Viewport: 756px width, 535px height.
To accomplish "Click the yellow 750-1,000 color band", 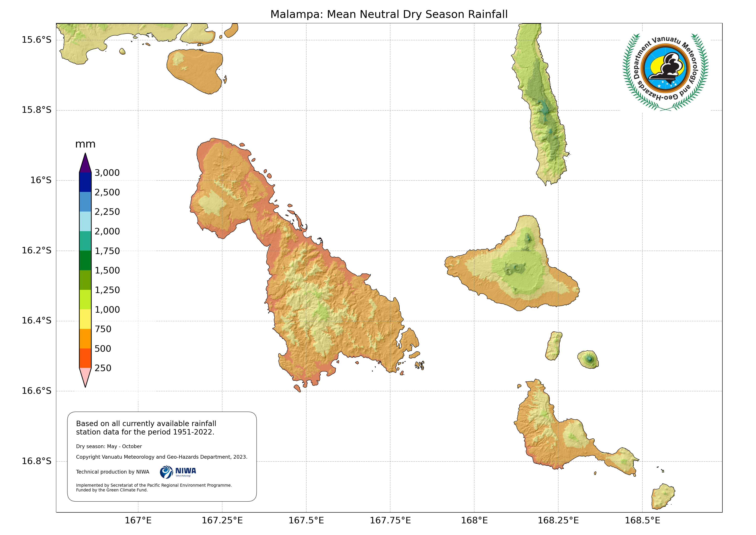I will [x=85, y=319].
